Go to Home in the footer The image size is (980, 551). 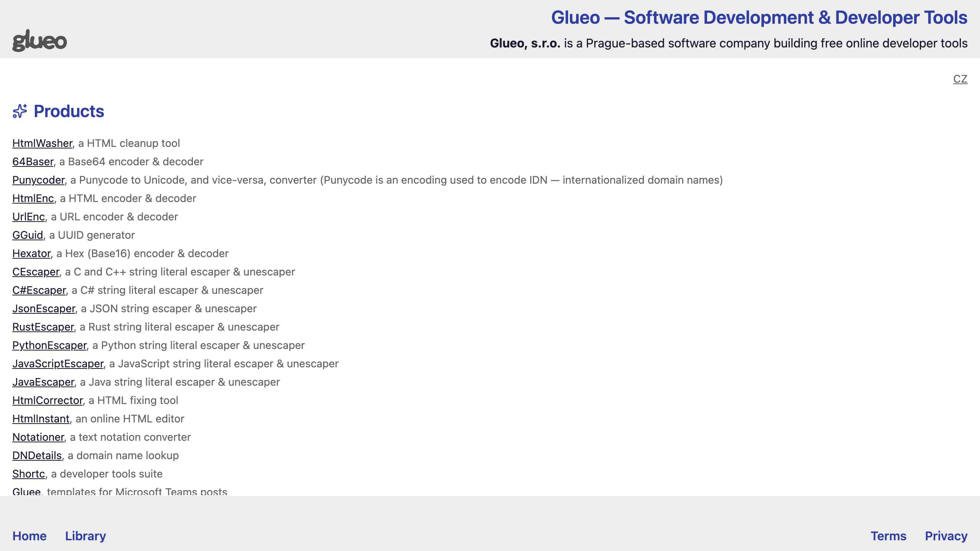point(29,536)
